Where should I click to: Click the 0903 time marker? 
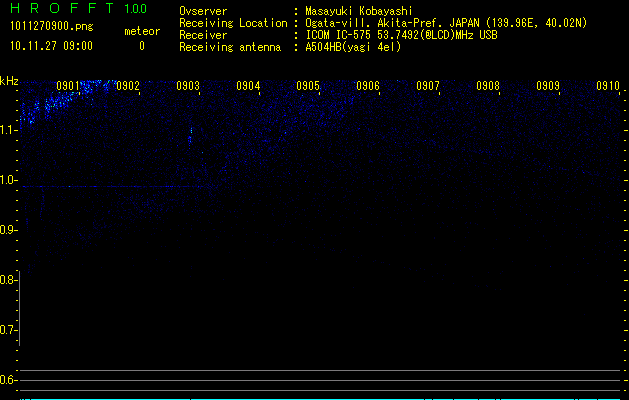[x=188, y=86]
